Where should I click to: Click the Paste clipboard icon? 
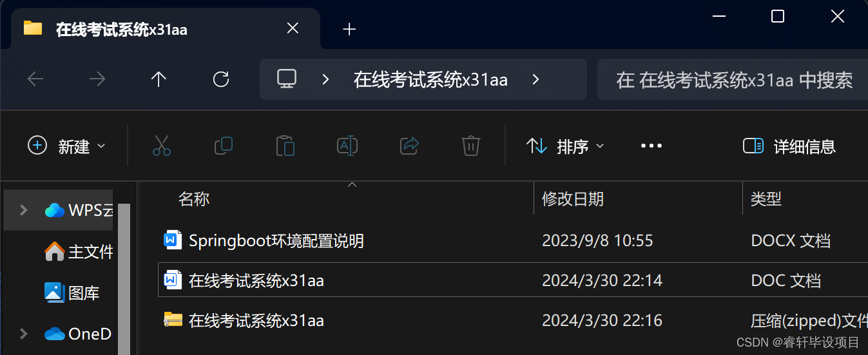click(x=285, y=146)
